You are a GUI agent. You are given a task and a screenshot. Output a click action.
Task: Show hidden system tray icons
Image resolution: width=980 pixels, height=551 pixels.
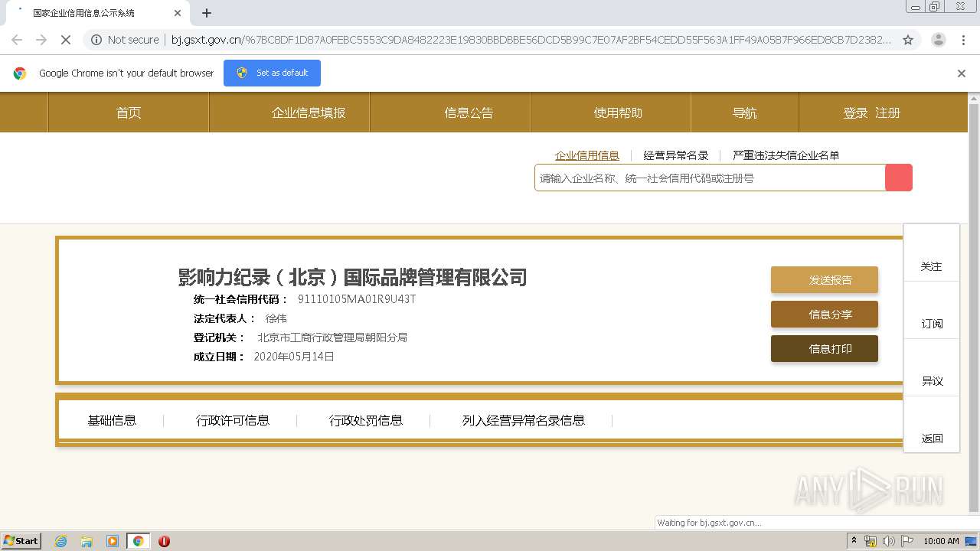coord(854,540)
